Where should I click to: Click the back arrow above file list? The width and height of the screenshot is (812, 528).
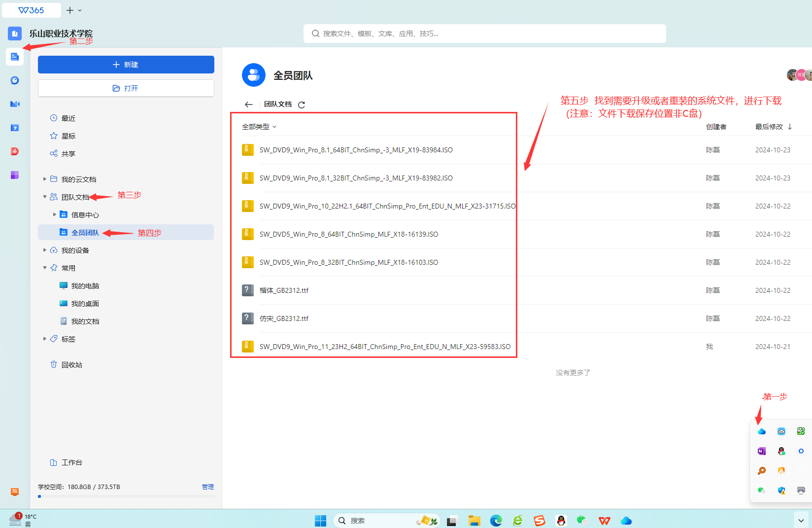[249, 105]
